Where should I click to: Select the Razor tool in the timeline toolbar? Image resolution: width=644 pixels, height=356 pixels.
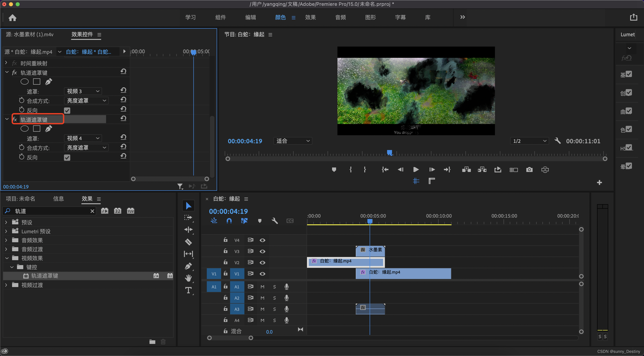(188, 242)
